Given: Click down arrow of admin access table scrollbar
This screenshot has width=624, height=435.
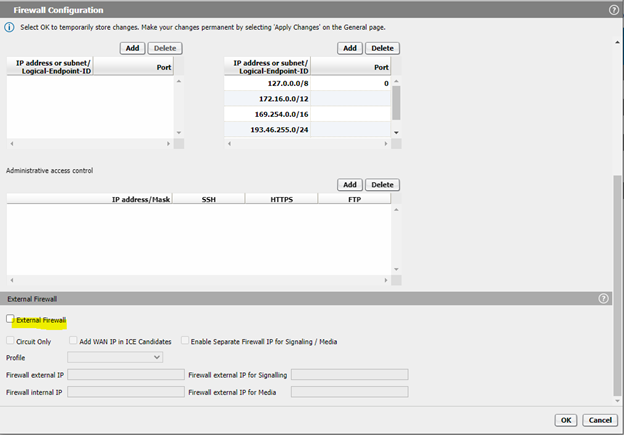Looking at the screenshot, I should click(396, 269).
